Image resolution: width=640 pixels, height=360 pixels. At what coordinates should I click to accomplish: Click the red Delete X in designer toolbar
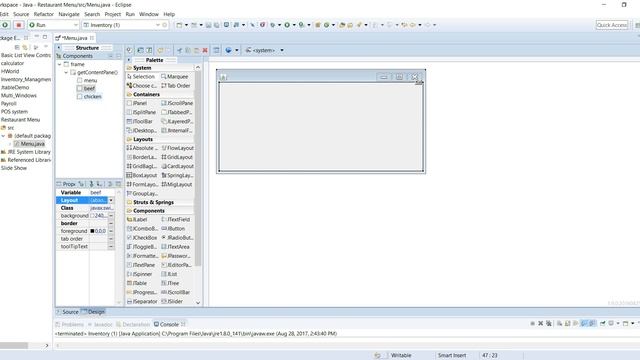(x=205, y=50)
